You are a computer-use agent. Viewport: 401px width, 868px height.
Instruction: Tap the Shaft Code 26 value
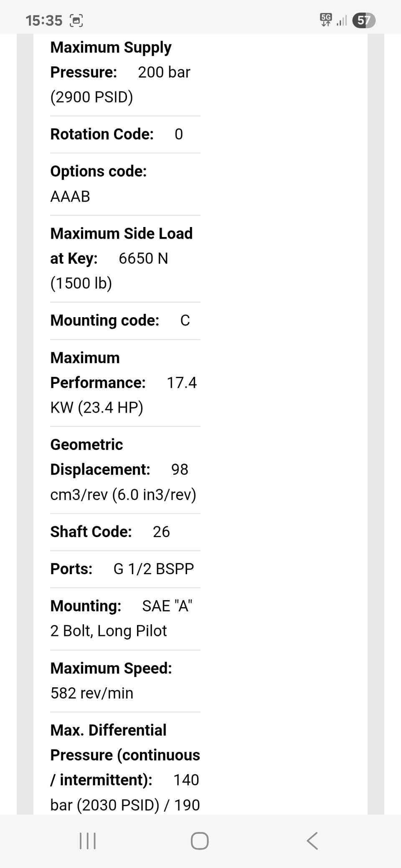161,532
